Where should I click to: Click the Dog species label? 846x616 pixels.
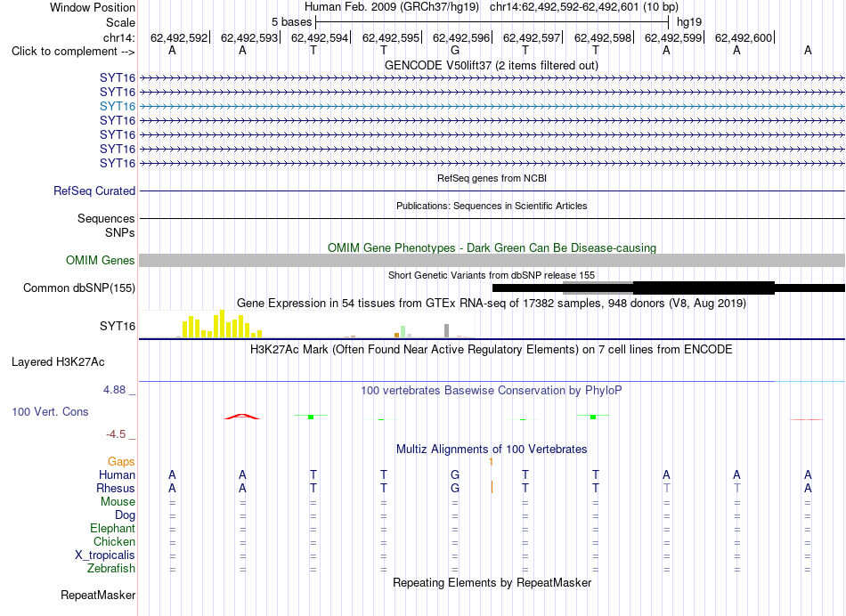pyautogui.click(x=125, y=515)
